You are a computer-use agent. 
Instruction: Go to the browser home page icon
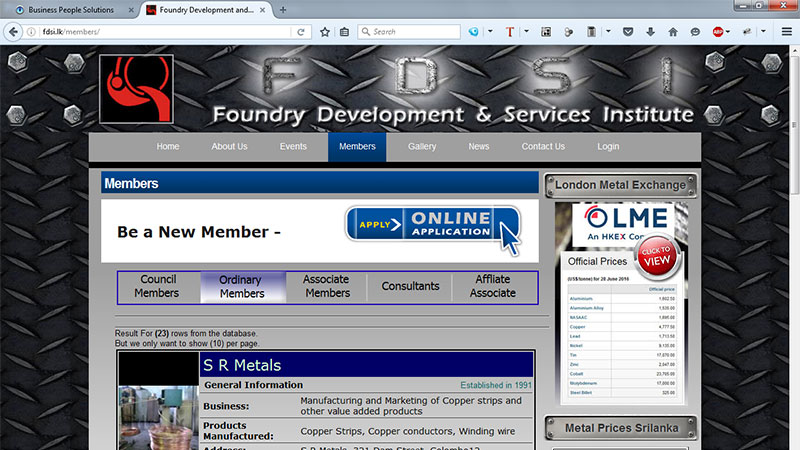tap(673, 32)
